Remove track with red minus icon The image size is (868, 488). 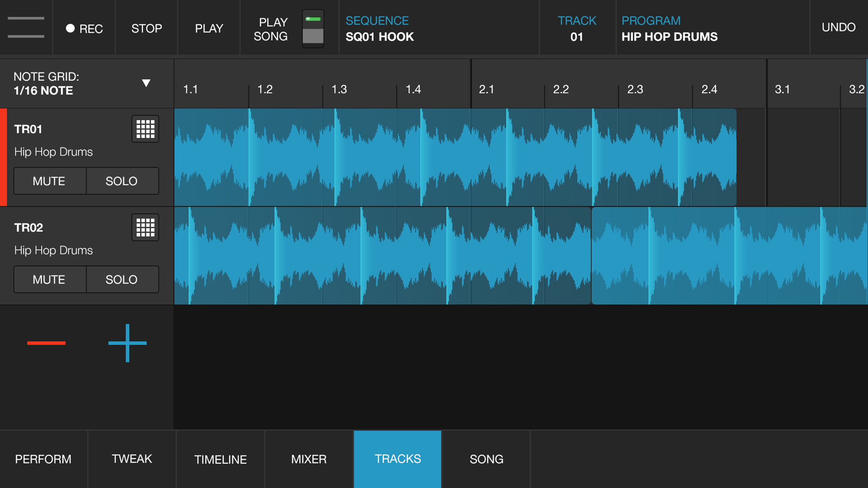click(46, 343)
